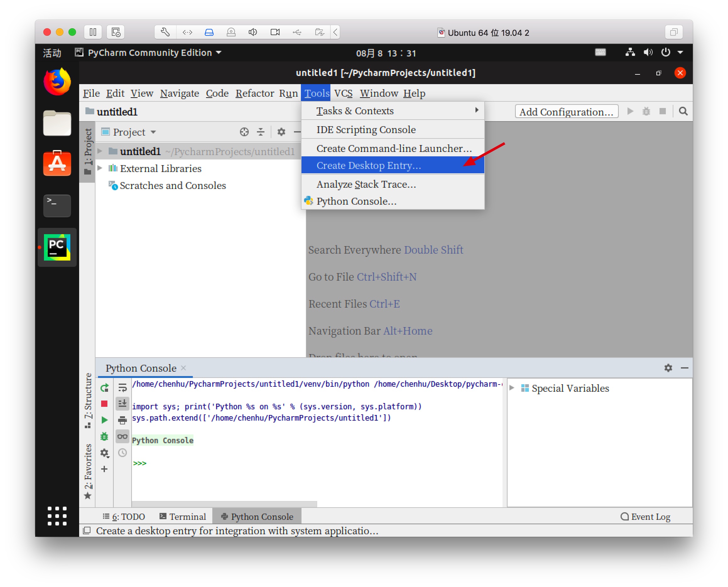Choose Create Desktop Entry... menu item
The height and width of the screenshot is (587, 728).
pyautogui.click(x=393, y=165)
